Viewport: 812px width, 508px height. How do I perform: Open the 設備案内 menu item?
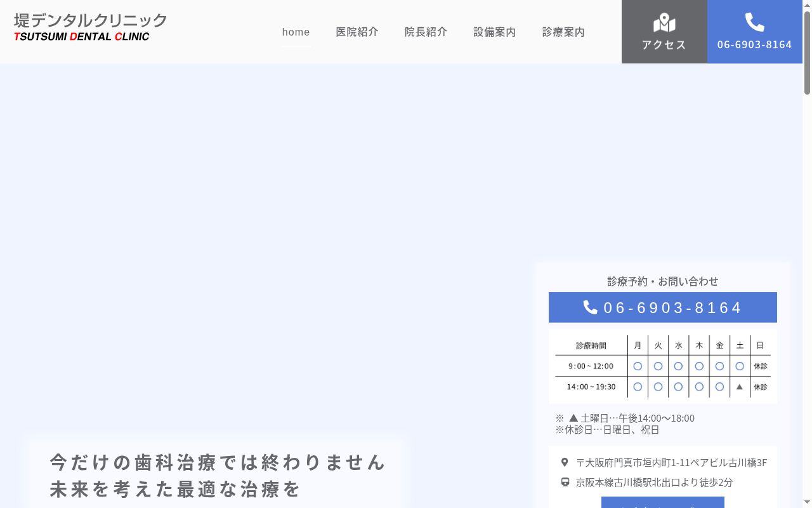point(494,32)
